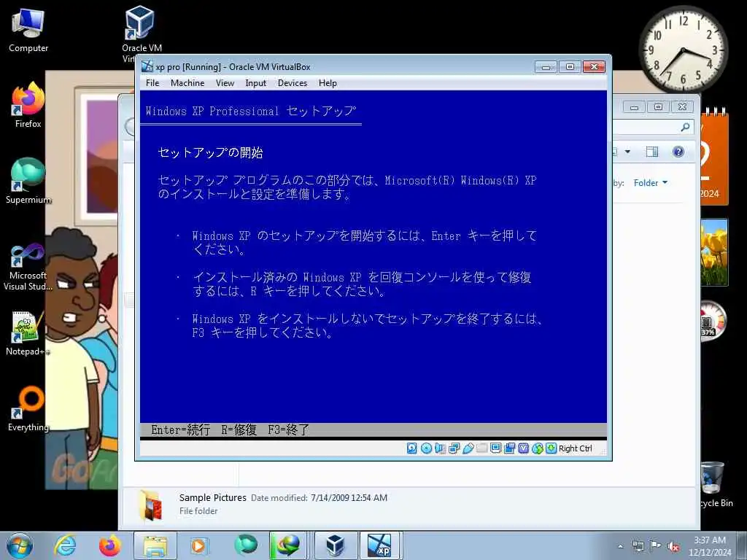Screen dimensions: 747x560
Task: Click the green arrow keyboard capture indicator
Action: tap(551, 448)
